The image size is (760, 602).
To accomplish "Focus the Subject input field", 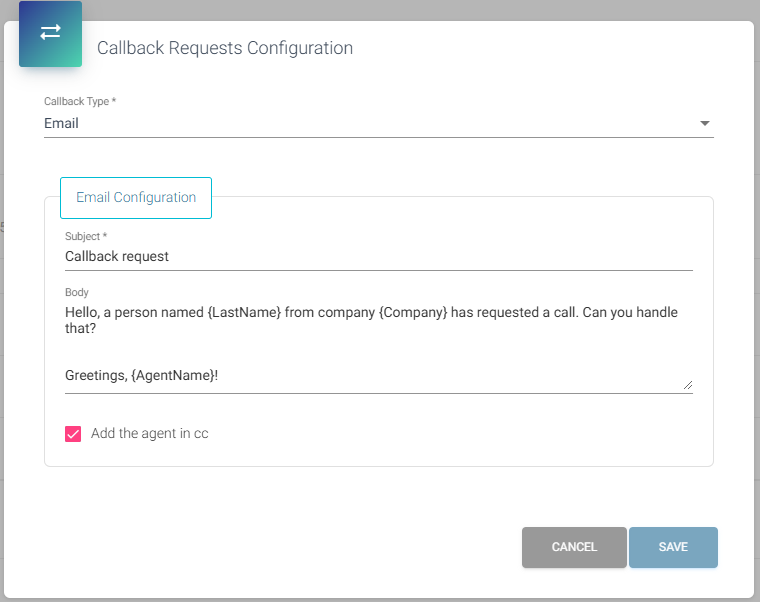I will click(x=378, y=257).
